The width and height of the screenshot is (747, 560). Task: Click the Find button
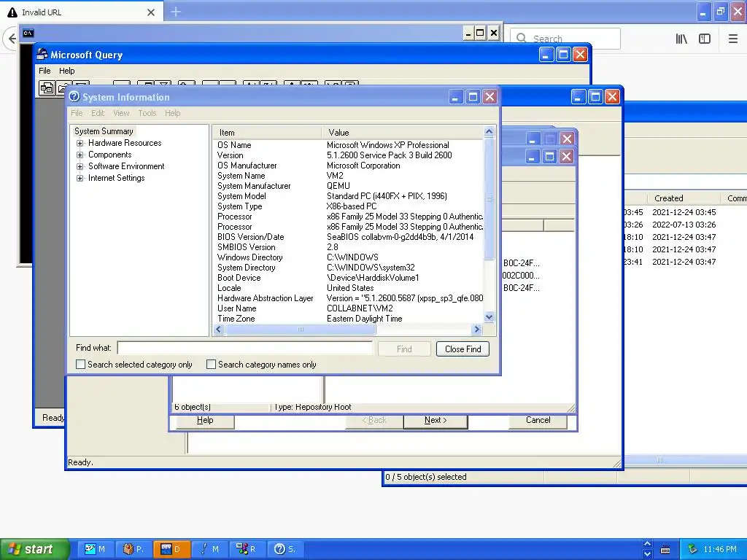click(404, 349)
